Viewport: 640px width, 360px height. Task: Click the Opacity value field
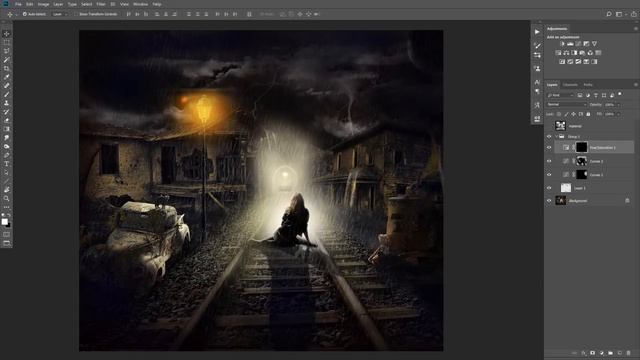(x=609, y=104)
